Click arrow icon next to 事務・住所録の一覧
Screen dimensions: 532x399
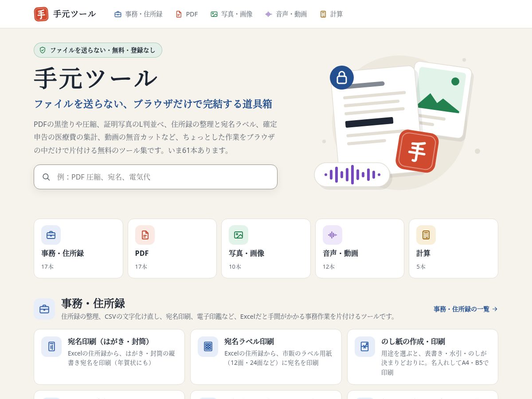(495, 309)
